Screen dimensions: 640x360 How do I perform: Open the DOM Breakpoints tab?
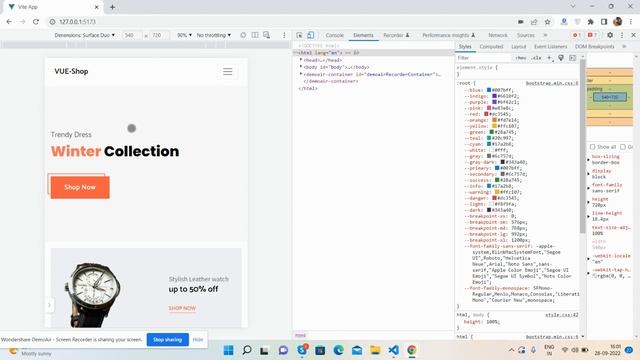[x=595, y=47]
